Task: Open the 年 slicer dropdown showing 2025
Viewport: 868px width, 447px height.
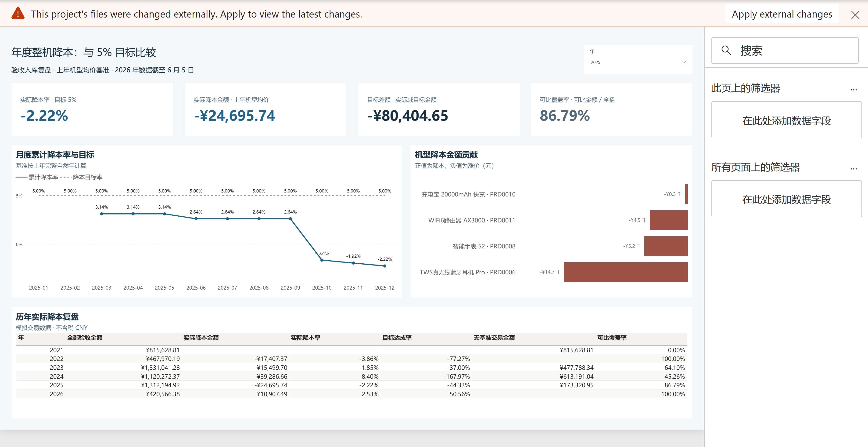Action: pos(638,62)
